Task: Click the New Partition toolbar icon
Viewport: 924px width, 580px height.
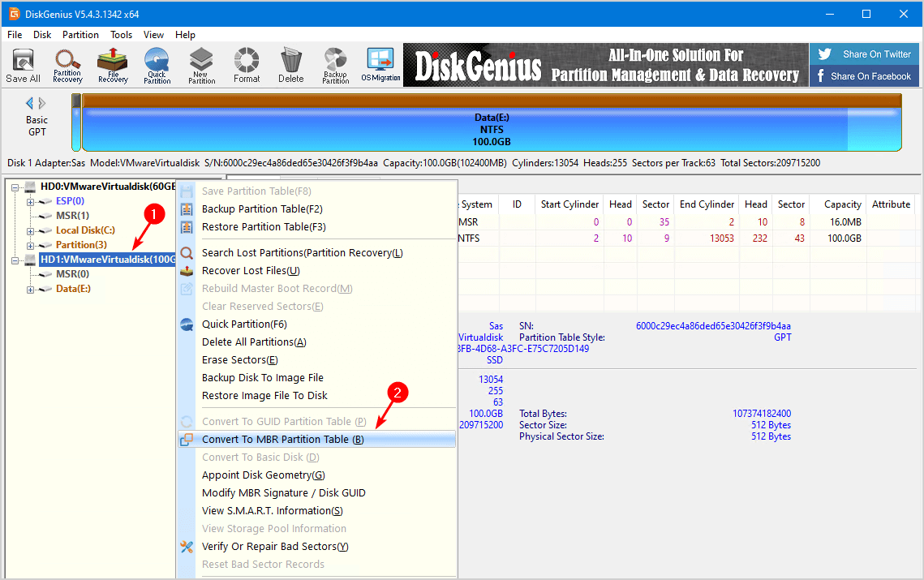Action: coord(201,66)
